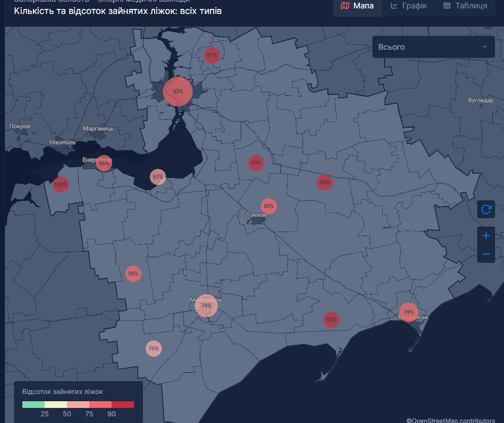
Task: Open the OpenStreetMap contributors link
Action: point(450,420)
